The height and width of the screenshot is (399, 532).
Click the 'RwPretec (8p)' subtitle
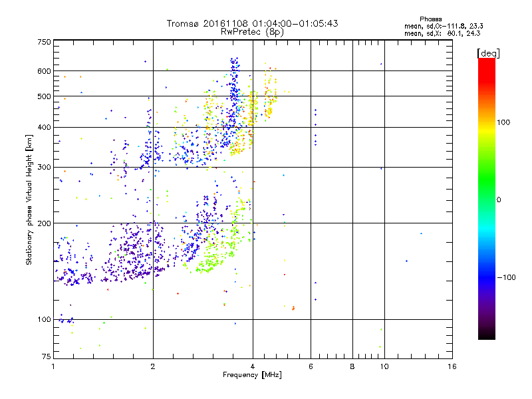pyautogui.click(x=252, y=32)
